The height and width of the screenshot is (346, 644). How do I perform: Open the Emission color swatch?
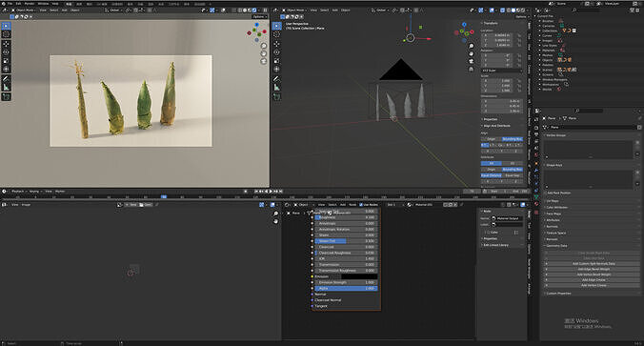[358, 276]
